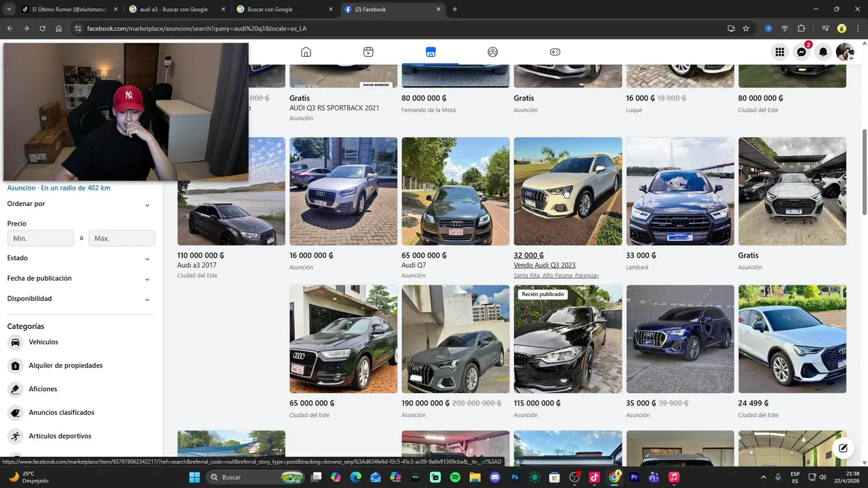Open the notifications bell
Screen dimensions: 868x488
tap(823, 52)
